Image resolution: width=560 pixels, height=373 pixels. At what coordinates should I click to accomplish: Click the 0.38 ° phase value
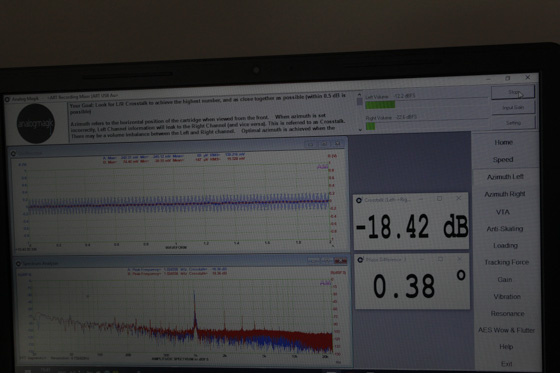pos(419,285)
